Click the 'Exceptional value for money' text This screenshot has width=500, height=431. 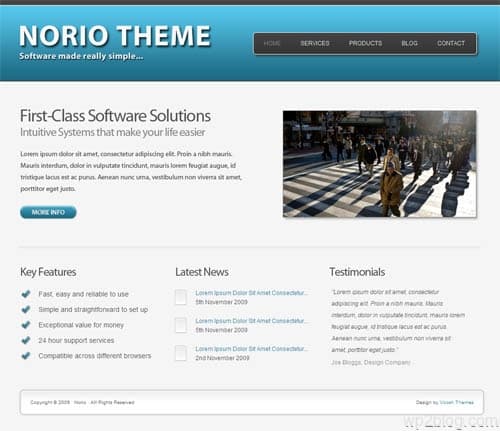tap(81, 325)
